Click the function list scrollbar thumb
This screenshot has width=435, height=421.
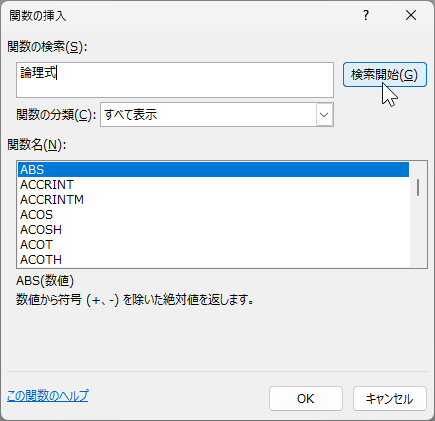(418, 187)
